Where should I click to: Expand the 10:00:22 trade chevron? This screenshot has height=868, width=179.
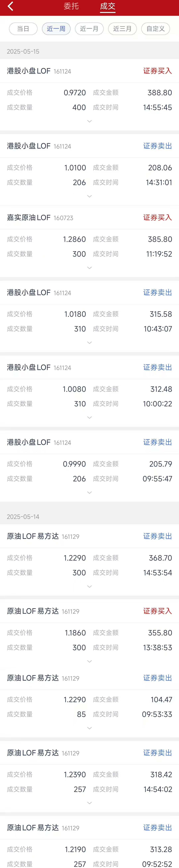[89, 417]
